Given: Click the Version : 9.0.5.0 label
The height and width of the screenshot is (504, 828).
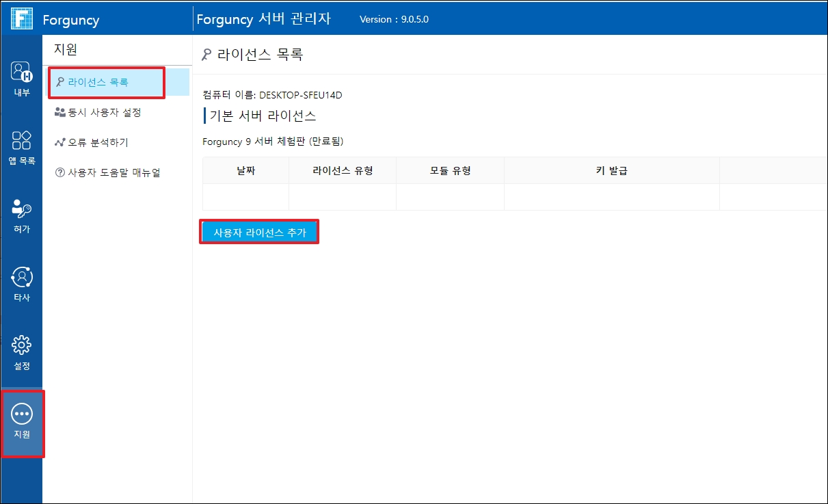Looking at the screenshot, I should point(395,19).
